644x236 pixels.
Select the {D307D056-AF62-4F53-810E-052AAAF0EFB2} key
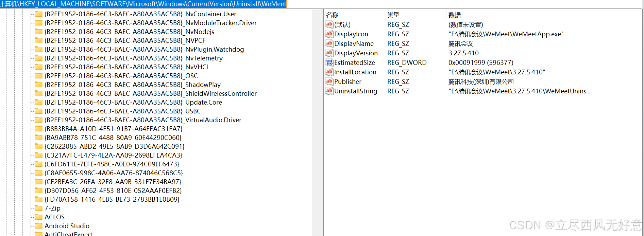pos(113,190)
